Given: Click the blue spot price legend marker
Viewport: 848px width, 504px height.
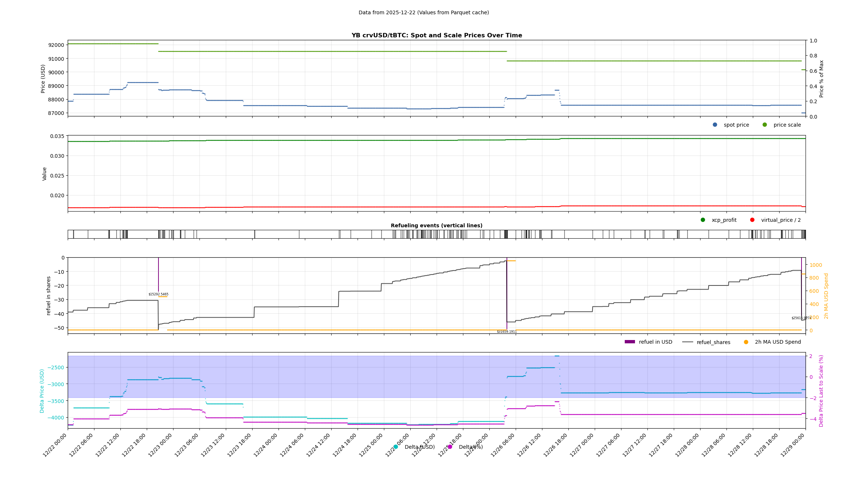Looking at the screenshot, I should pyautogui.click(x=715, y=125).
